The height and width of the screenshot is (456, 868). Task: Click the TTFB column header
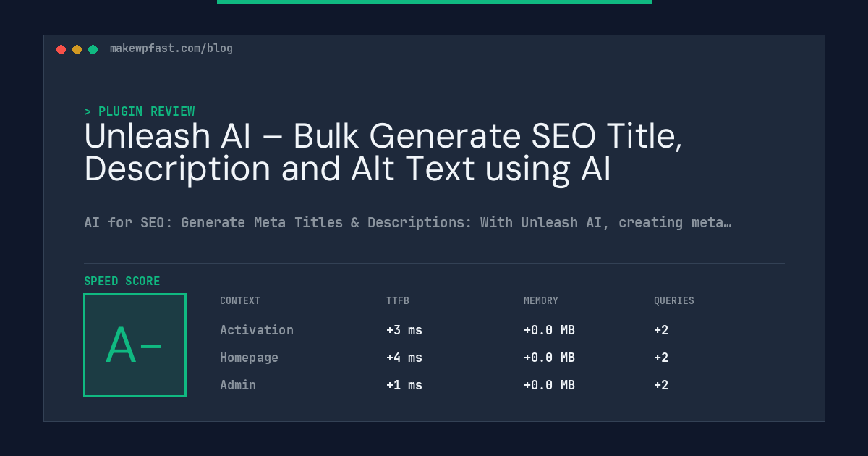click(x=398, y=300)
